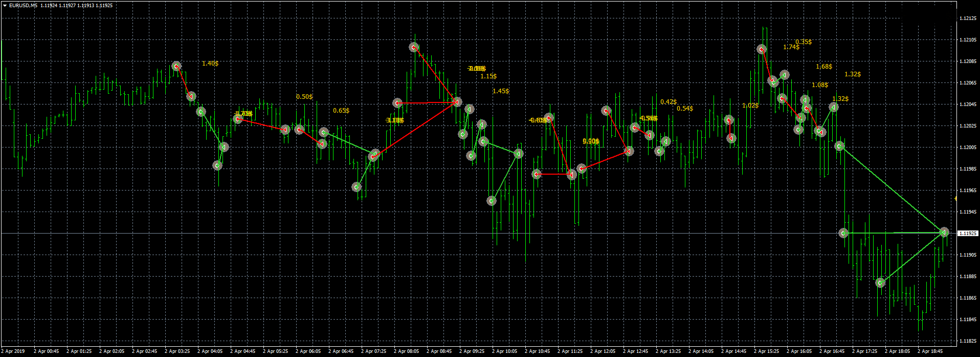Select the buy marker on the 1.11925 line near 16:45

(844, 233)
